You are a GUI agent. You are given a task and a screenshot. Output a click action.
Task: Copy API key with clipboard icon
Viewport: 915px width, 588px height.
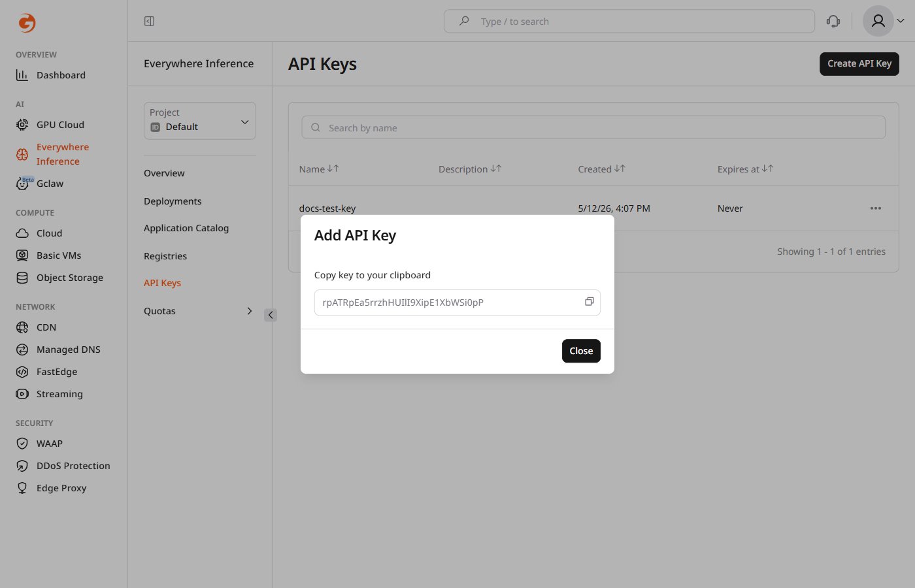pos(589,302)
